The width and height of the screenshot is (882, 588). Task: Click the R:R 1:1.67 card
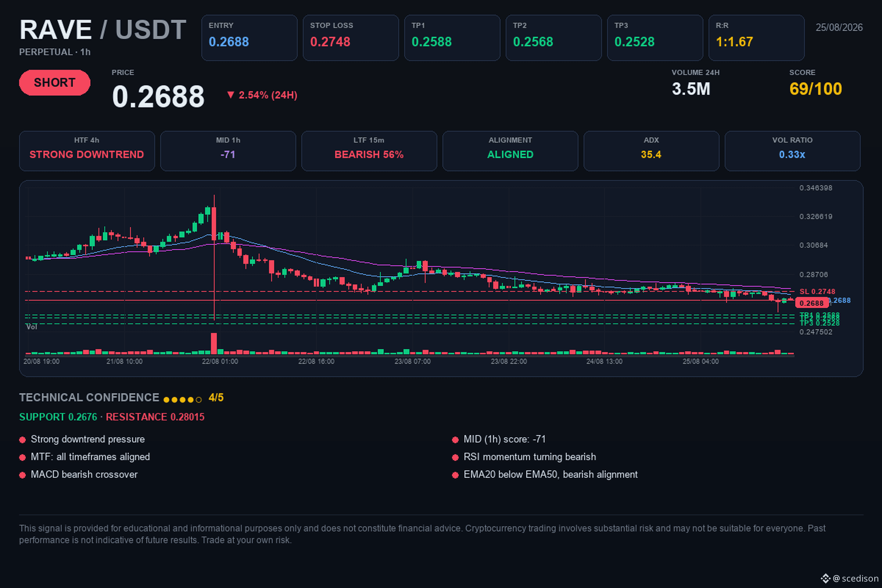(756, 38)
